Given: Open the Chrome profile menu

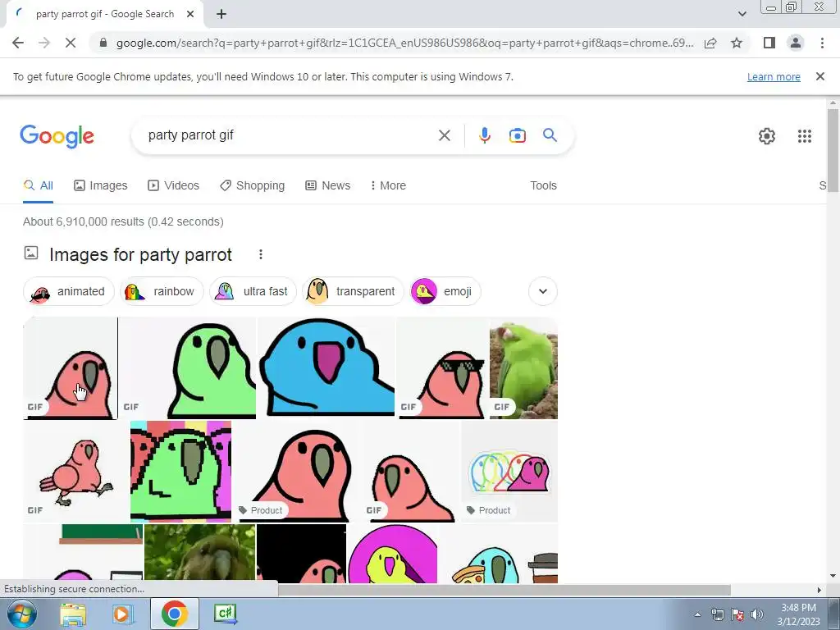Looking at the screenshot, I should pyautogui.click(x=796, y=43).
